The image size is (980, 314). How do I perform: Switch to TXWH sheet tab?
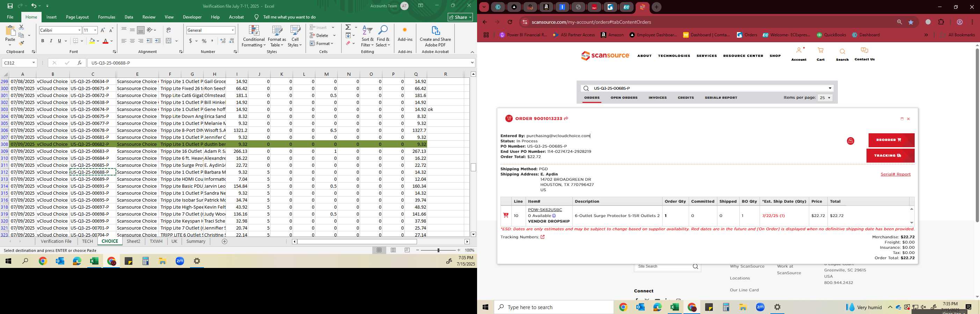(x=156, y=241)
